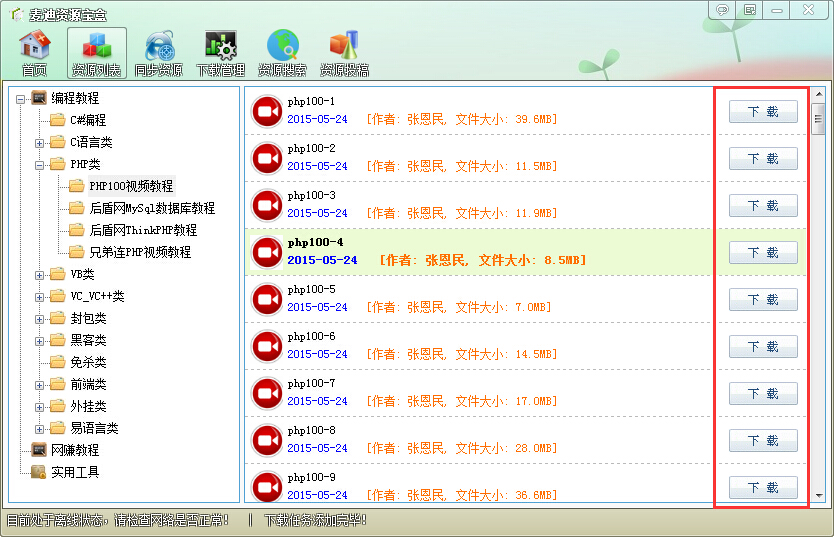The image size is (834, 537).
Task: Click the video icon for php100-5
Action: 266,299
